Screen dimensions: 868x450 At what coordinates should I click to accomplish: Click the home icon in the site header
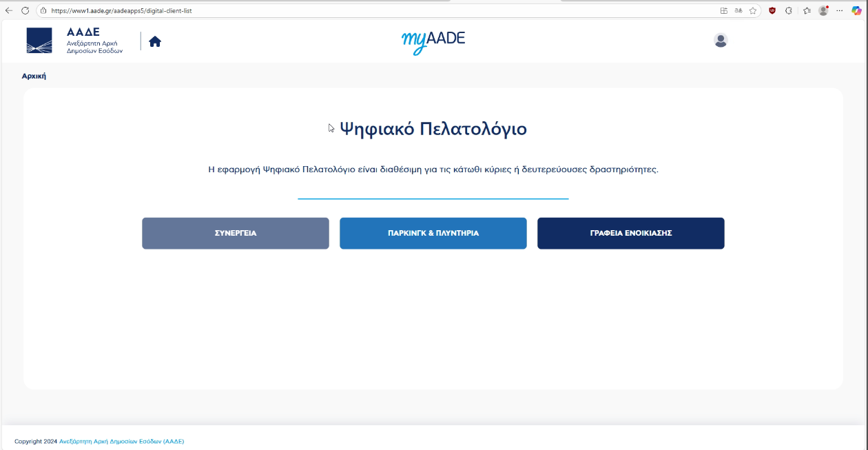point(155,41)
